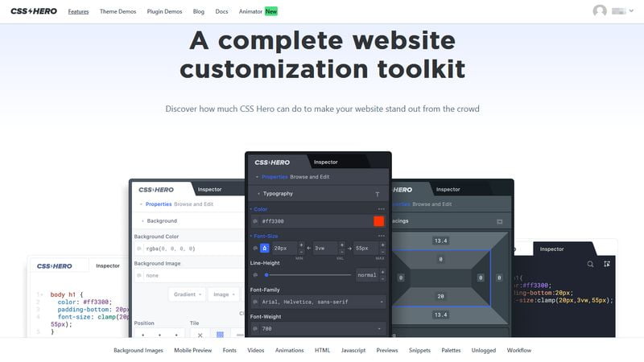The height and width of the screenshot is (362, 644).
Task: Select the no-tile X option under Tile
Action: [200, 335]
